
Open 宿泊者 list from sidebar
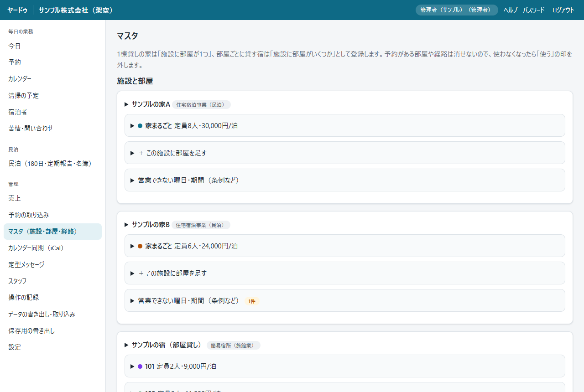click(52, 112)
